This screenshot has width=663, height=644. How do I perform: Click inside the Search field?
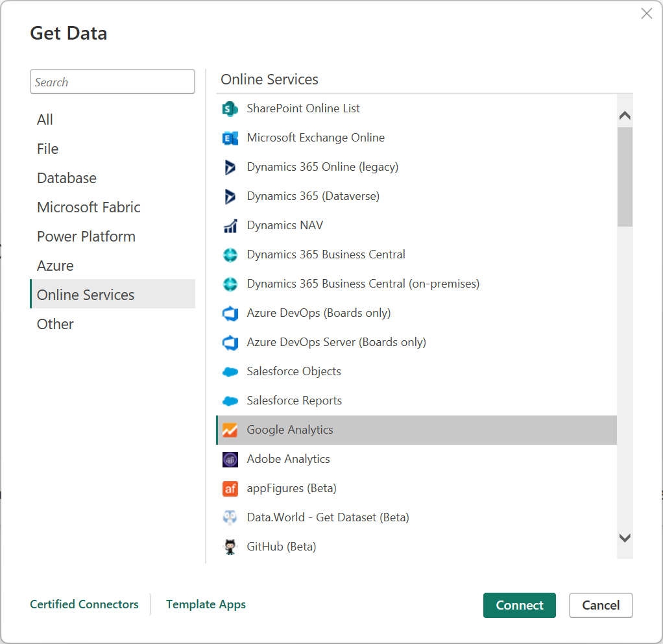click(112, 81)
